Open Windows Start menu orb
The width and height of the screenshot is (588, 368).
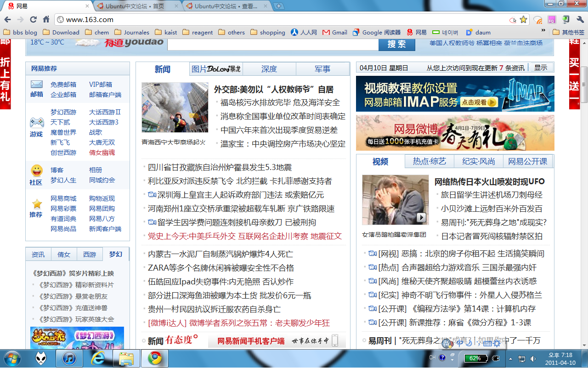(x=11, y=358)
